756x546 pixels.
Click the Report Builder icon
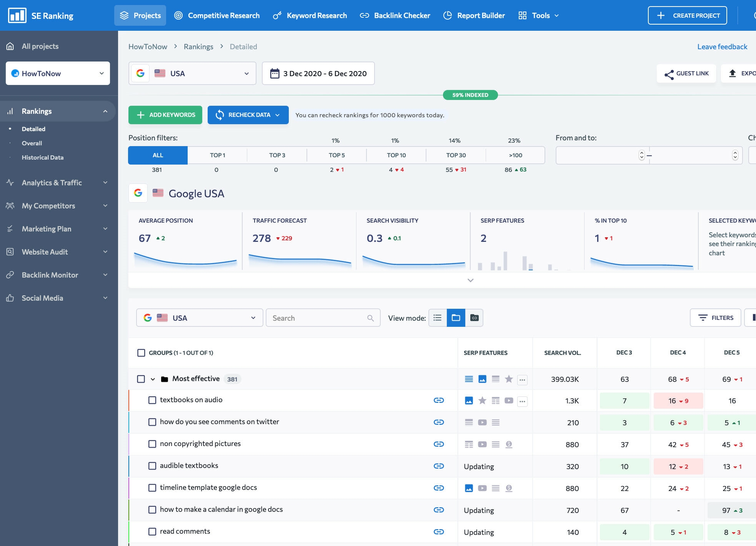click(447, 15)
